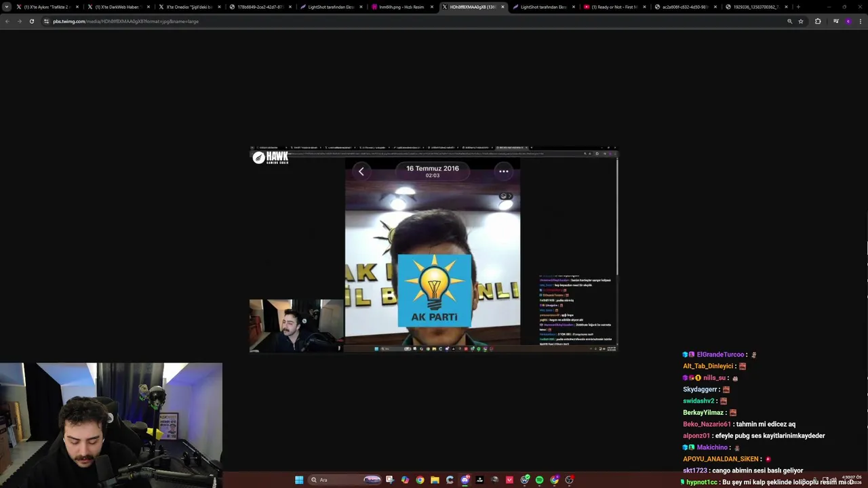The width and height of the screenshot is (868, 488).
Task: Open Spotify from the taskbar
Action: 539,480
